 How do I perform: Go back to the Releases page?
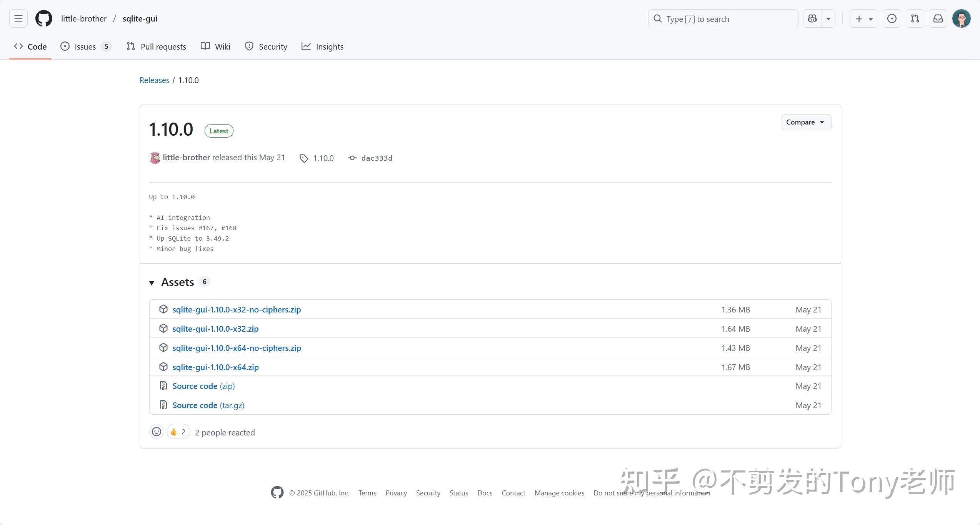point(154,80)
